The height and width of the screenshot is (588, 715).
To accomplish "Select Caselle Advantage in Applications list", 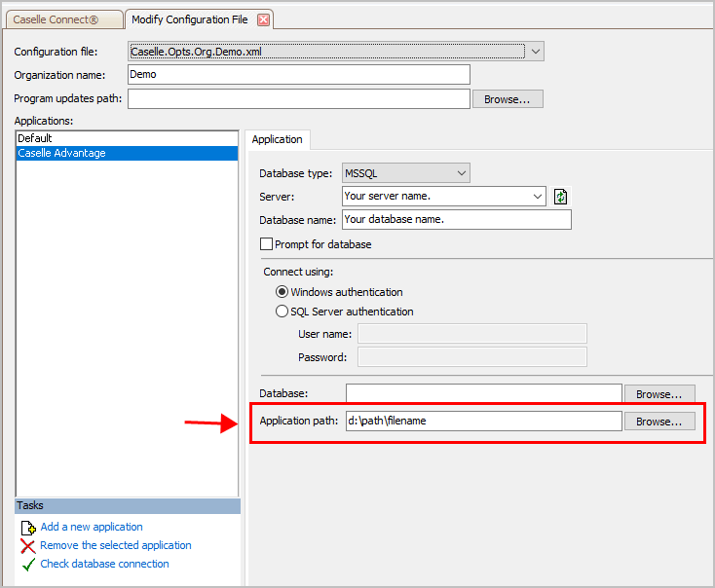I will click(128, 153).
